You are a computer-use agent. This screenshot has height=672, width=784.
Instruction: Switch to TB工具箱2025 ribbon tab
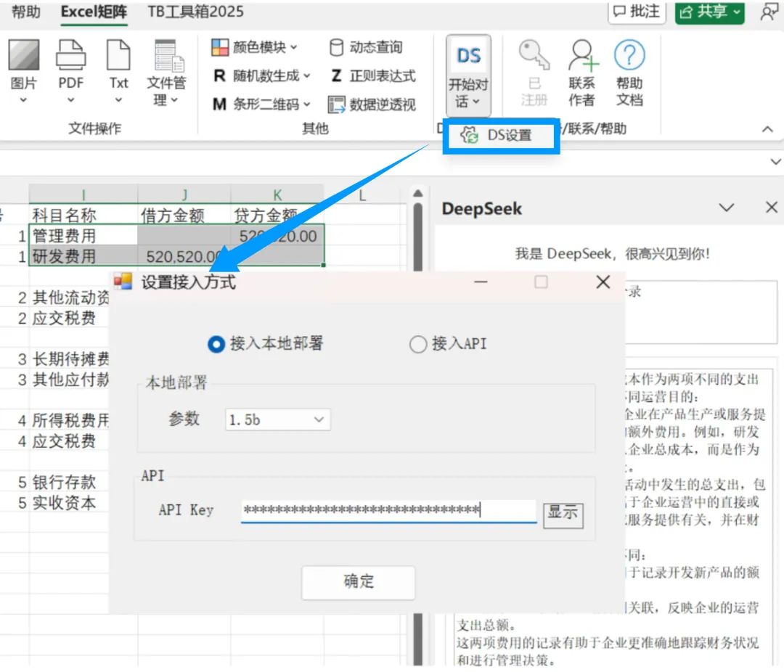(x=195, y=12)
